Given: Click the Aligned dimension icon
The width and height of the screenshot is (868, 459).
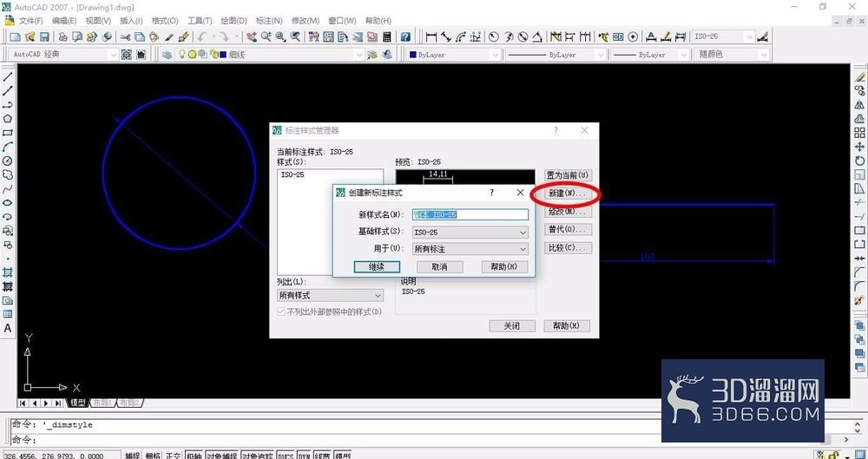Looking at the screenshot, I should 445,37.
